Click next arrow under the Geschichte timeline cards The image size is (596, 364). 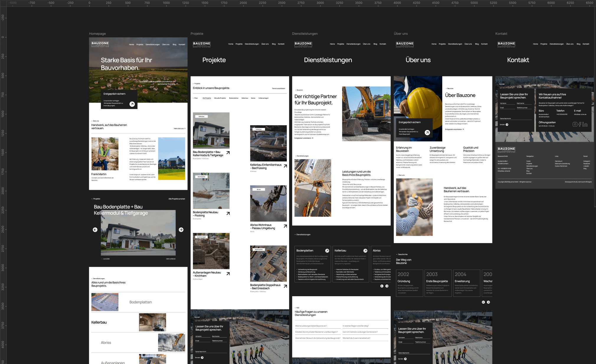coord(488,302)
